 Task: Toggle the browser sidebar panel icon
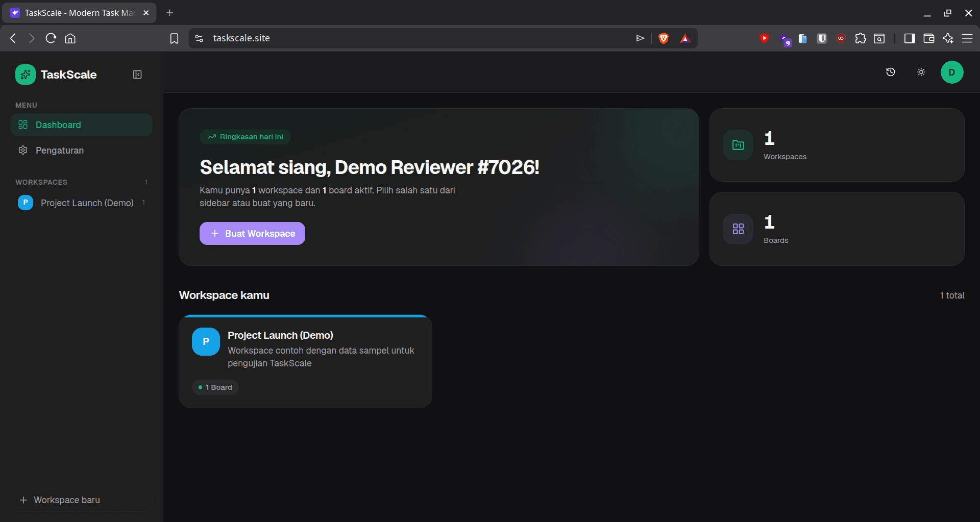click(x=910, y=38)
